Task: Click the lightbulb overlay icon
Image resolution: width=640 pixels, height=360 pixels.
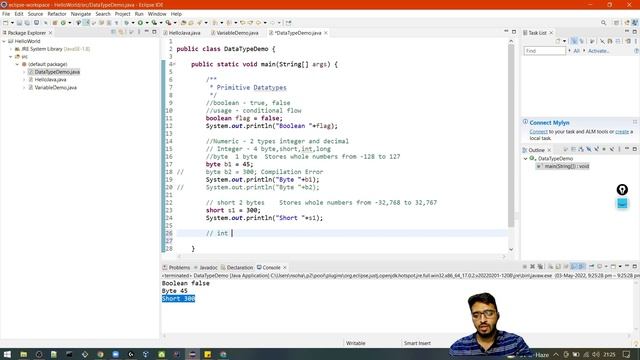Action: (x=622, y=189)
